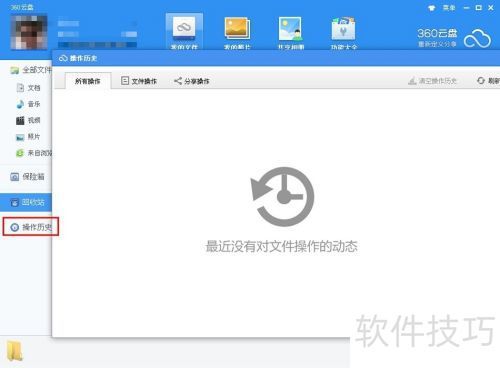The width and height of the screenshot is (500, 368).
Task: Click 清空操作历史 clear history button
Action: pos(432,81)
